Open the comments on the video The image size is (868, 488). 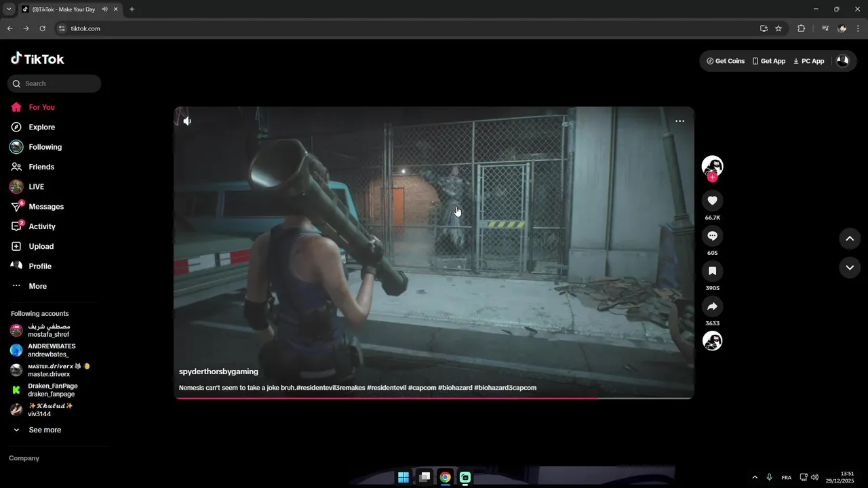click(712, 236)
